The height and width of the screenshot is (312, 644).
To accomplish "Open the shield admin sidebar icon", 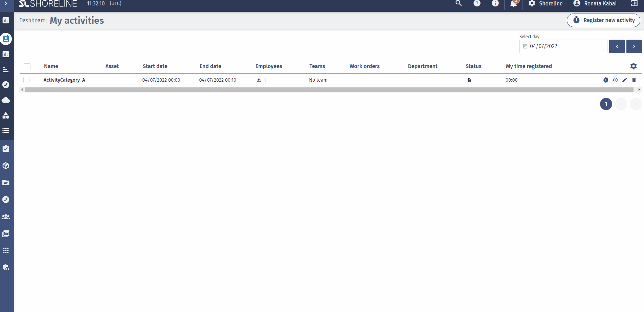I will pyautogui.click(x=6, y=267).
